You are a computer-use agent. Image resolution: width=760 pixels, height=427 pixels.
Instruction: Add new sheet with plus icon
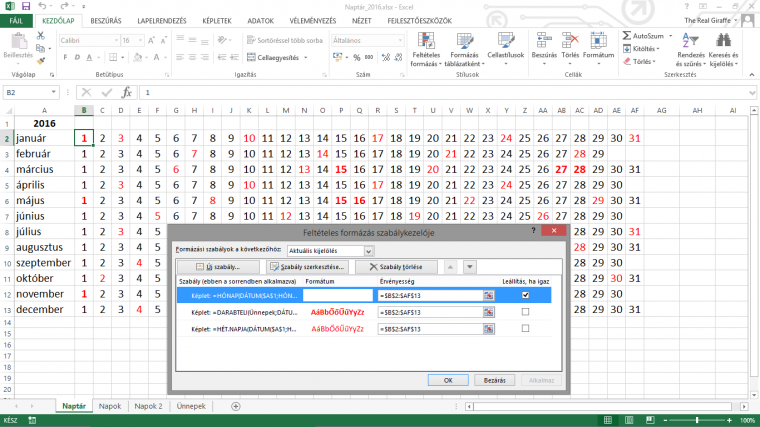(x=236, y=406)
